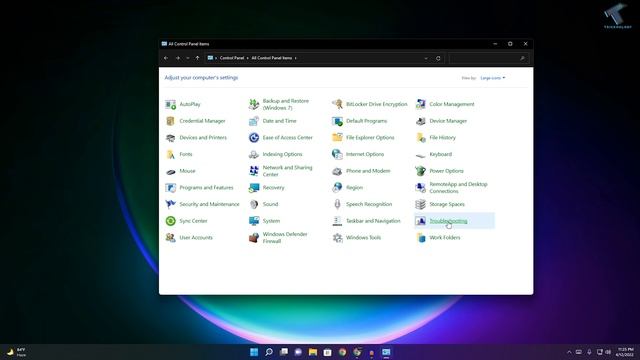
Task: Open the taskbar clock and date
Action: point(625,352)
